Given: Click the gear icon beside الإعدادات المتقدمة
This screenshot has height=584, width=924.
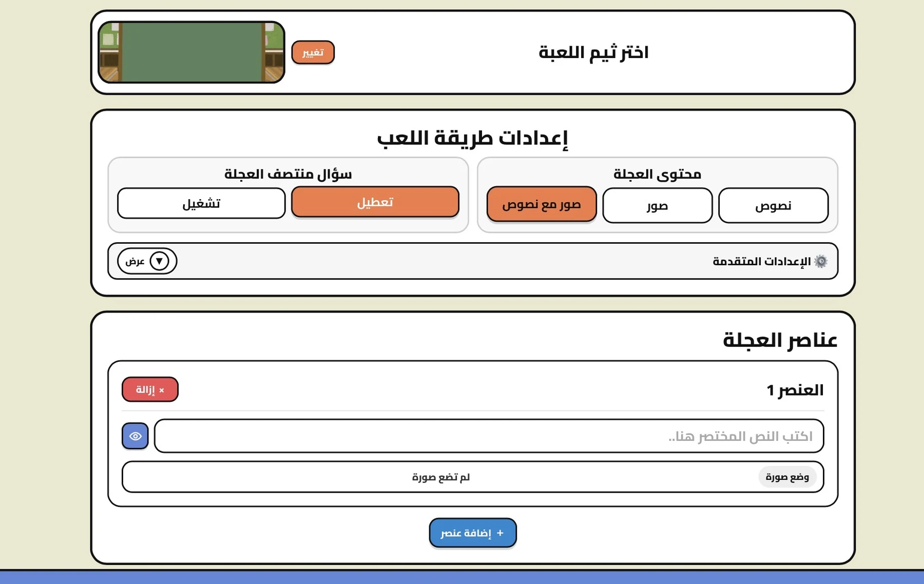Looking at the screenshot, I should [821, 261].
